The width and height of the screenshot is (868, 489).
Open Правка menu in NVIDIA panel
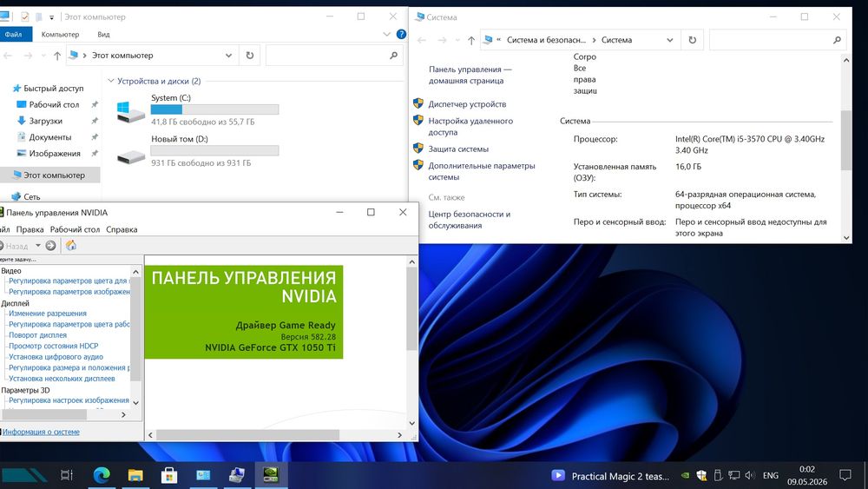pos(30,229)
